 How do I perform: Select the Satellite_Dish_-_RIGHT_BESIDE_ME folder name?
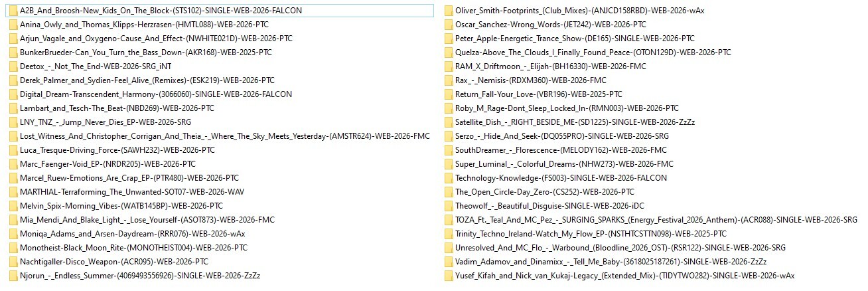click(575, 122)
